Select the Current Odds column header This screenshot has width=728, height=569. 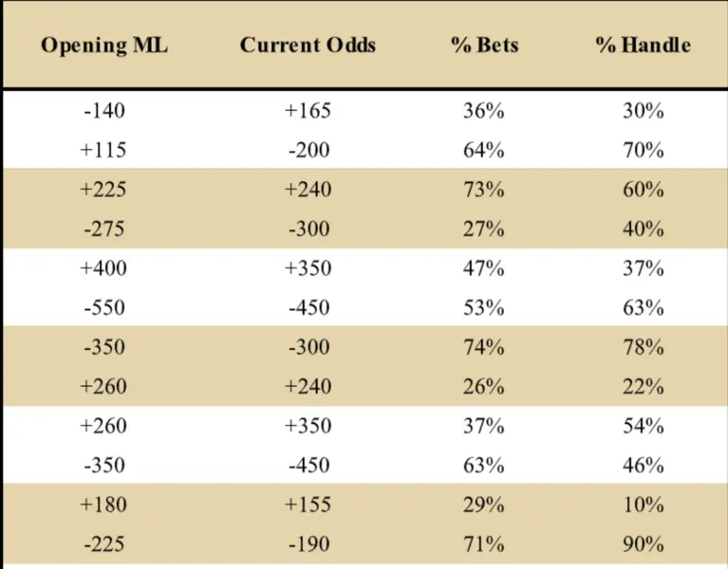(308, 46)
